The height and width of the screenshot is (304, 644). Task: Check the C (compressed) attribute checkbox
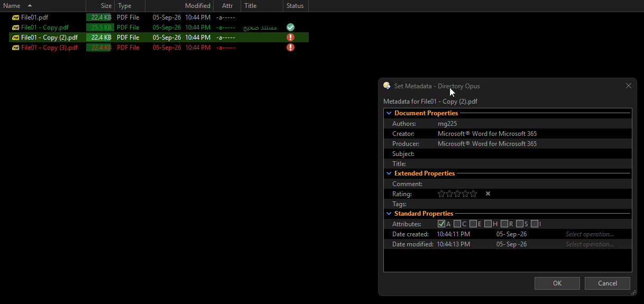tap(457, 224)
